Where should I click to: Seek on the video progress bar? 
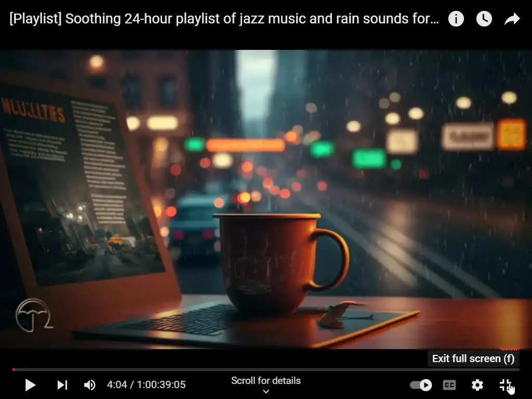click(266, 369)
